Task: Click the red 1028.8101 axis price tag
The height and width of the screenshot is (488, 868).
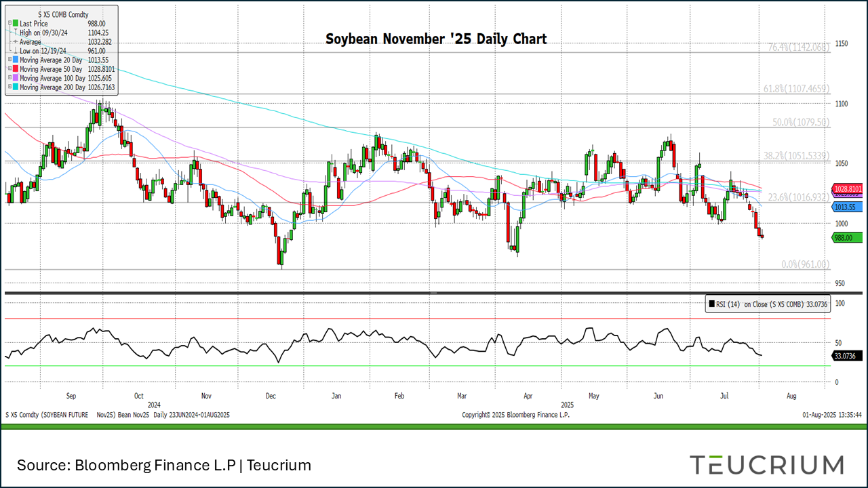Action: click(846, 188)
